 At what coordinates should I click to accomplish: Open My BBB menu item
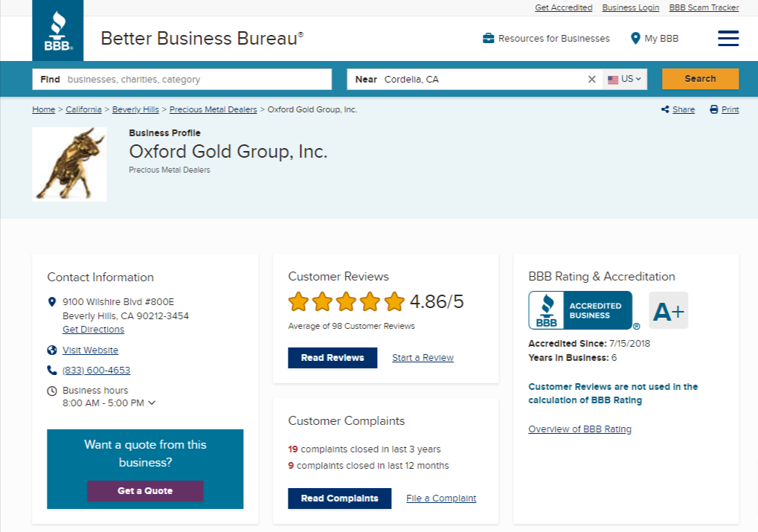[x=655, y=38]
